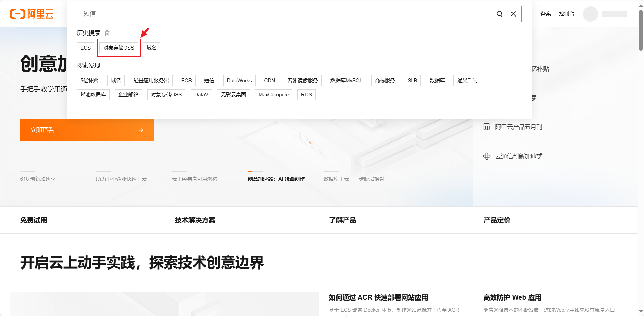Select the 对象存储OSS history tag
Viewport: 644px width, 316px height.
119,48
